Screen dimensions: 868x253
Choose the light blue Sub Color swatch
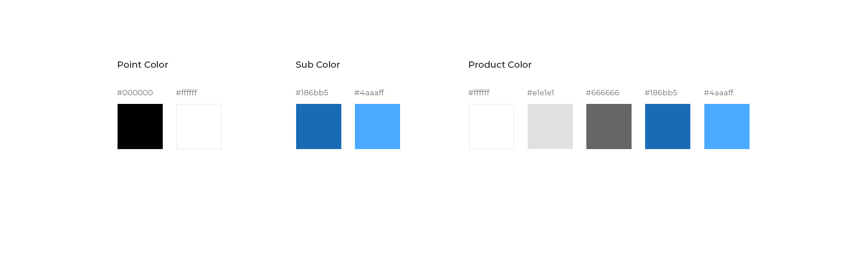click(377, 126)
